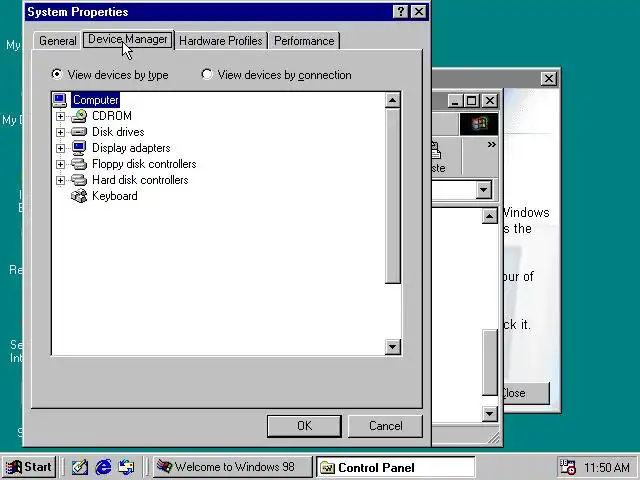640x480 pixels.
Task: Switch to the General tab
Action: (58, 41)
